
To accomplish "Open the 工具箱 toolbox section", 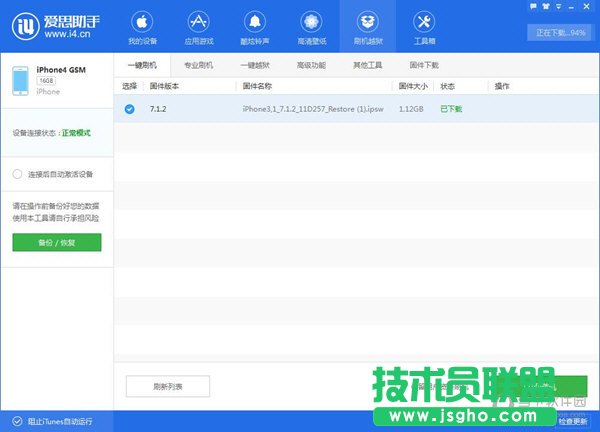I will click(x=424, y=28).
